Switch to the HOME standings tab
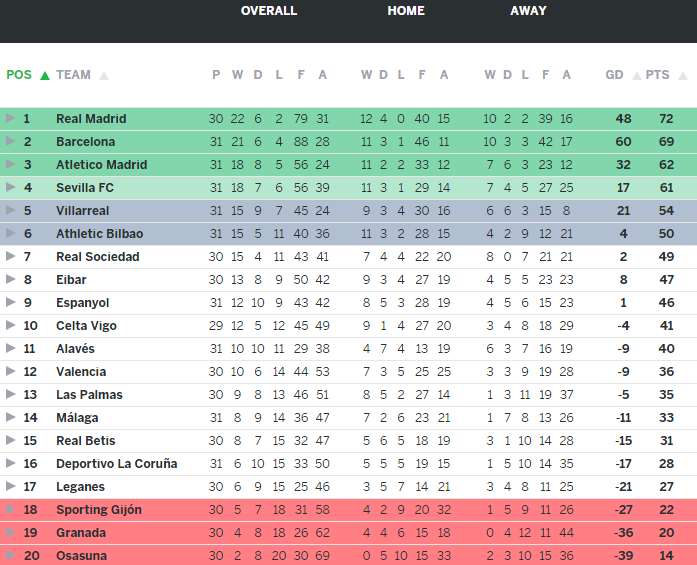Viewport: 697px width, 565px height. 406,11
